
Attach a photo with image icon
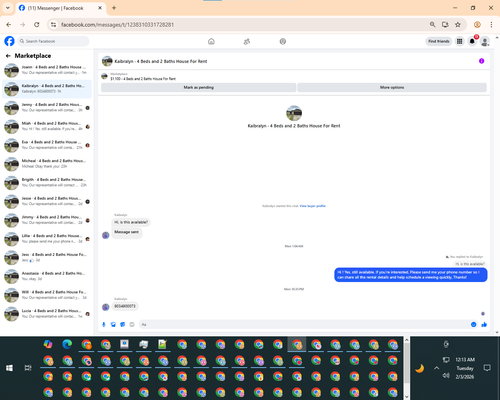[x=113, y=324]
